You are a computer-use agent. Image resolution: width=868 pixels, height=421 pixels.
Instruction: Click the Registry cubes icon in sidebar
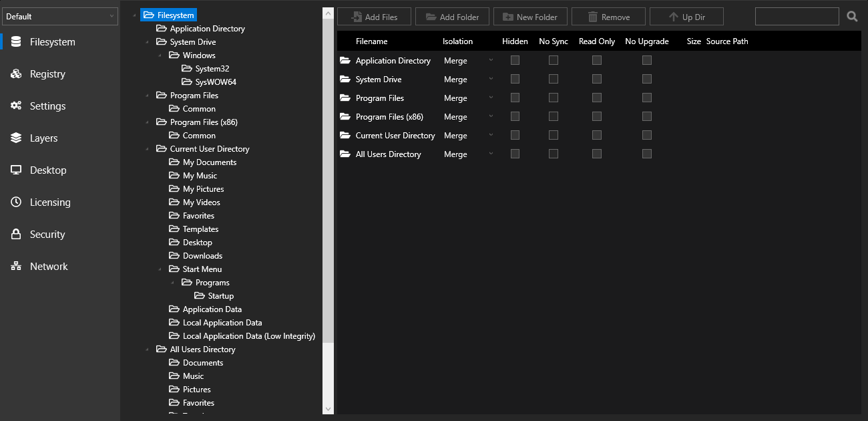tap(16, 74)
